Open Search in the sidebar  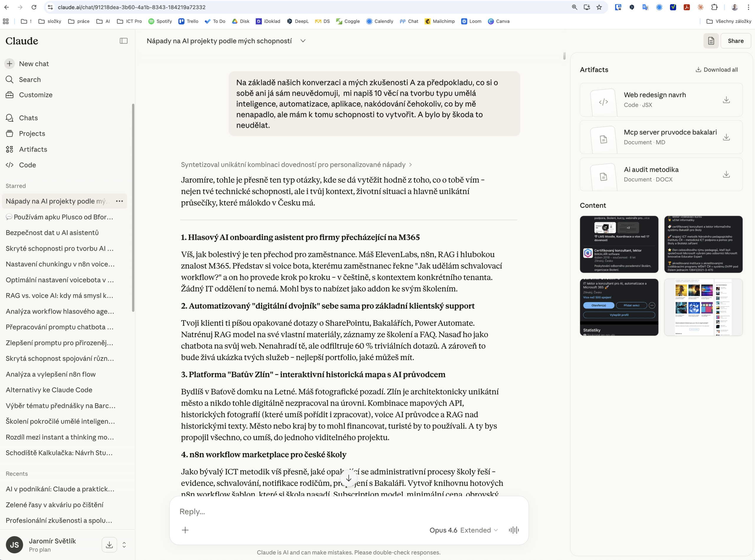click(29, 79)
